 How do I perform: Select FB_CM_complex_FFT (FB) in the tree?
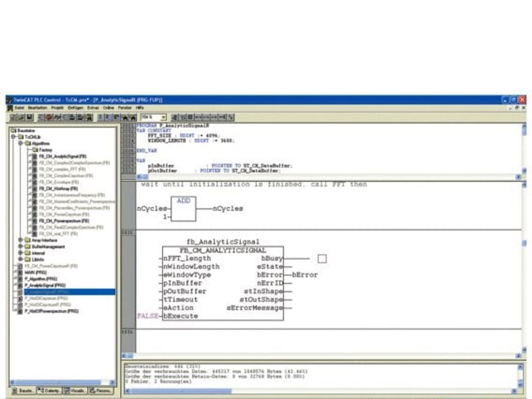pos(62,169)
